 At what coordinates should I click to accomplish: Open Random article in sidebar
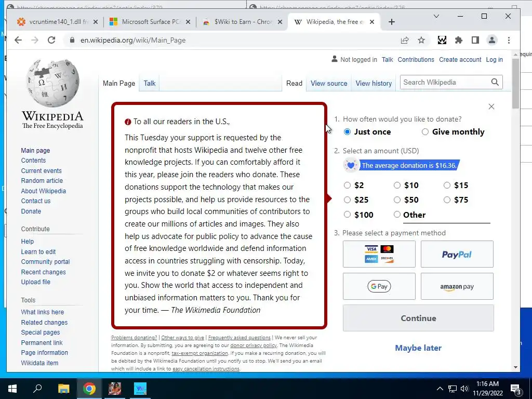(x=42, y=180)
